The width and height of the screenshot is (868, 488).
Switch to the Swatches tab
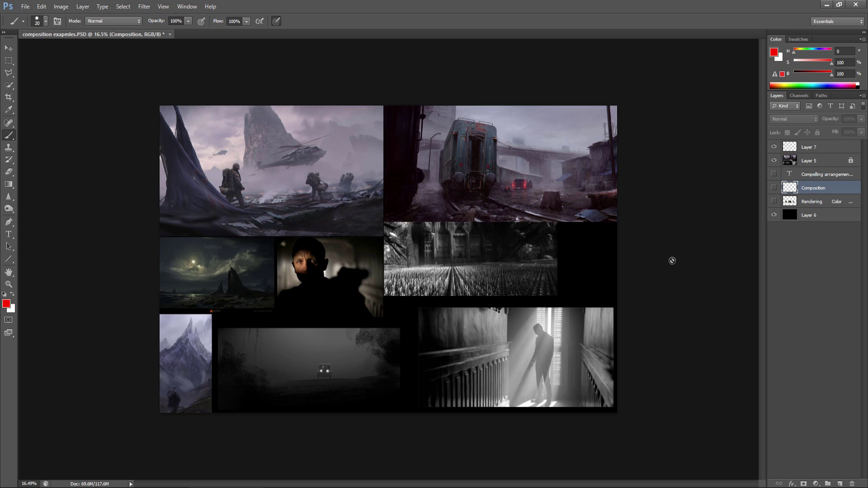[x=798, y=39]
